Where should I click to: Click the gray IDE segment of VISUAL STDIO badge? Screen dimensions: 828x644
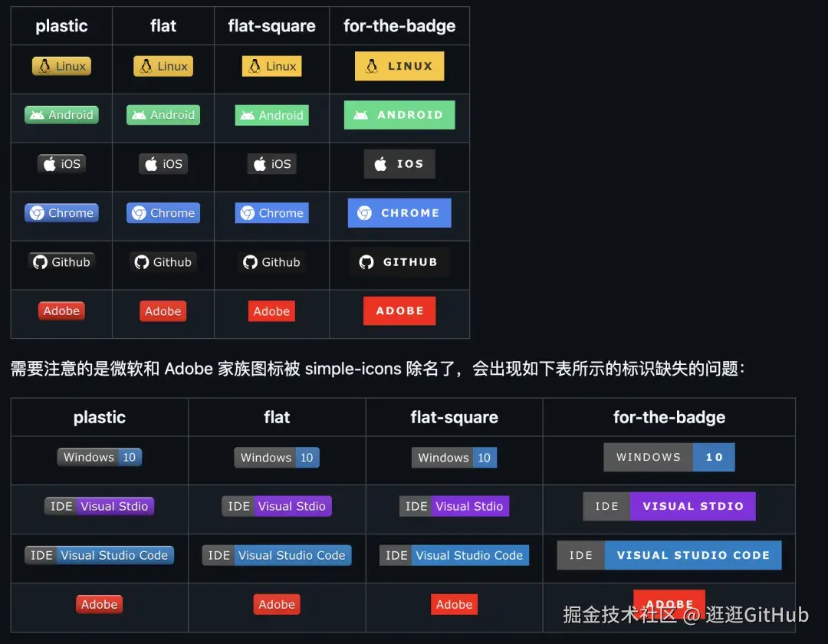(606, 506)
